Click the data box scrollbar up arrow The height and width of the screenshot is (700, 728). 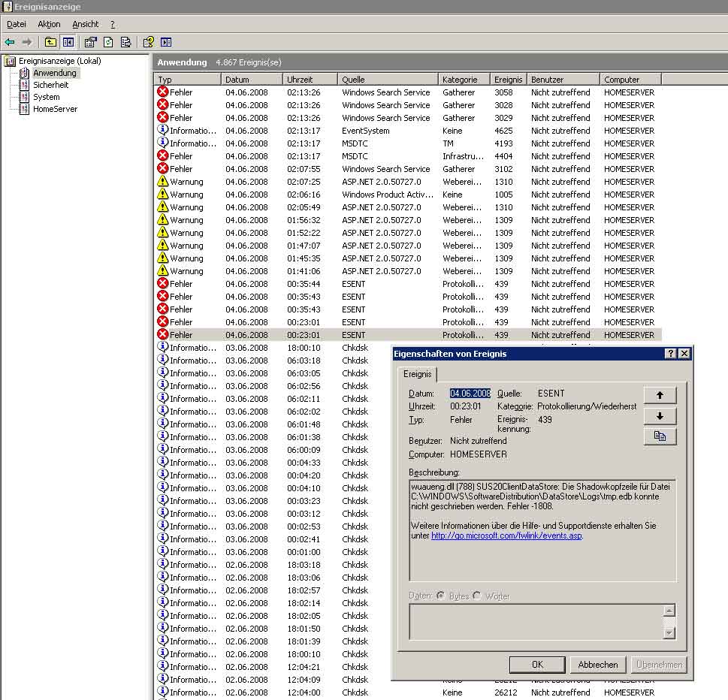[x=669, y=611]
